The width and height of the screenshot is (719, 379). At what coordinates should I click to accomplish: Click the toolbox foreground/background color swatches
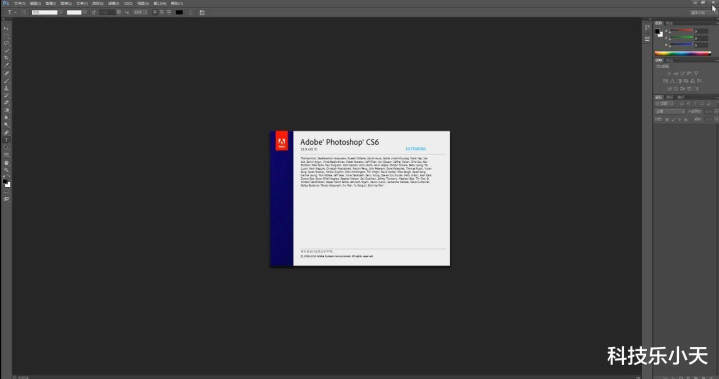click(6, 182)
